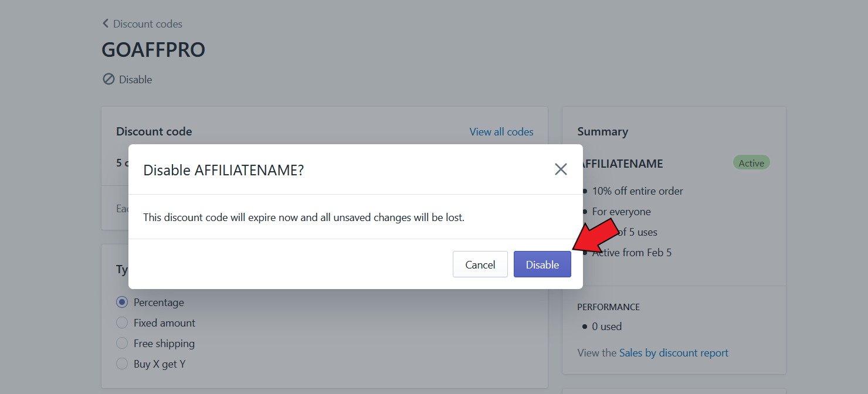Click the Disable action in the page header
This screenshot has width=868, height=394.
click(134, 79)
